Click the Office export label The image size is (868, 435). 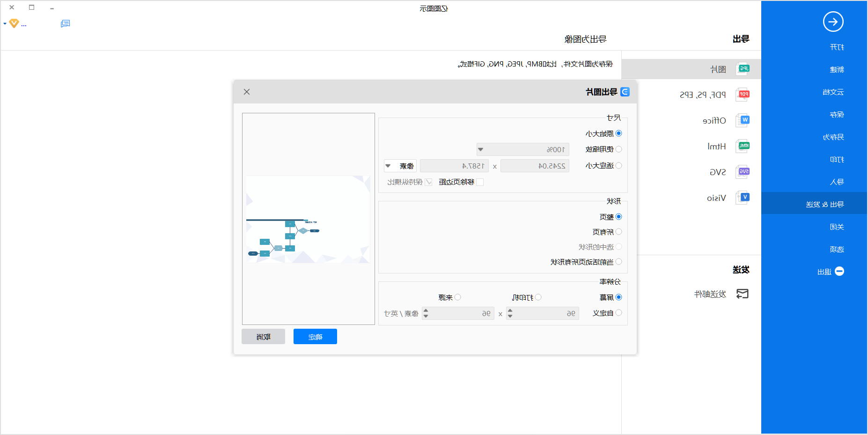coord(714,120)
